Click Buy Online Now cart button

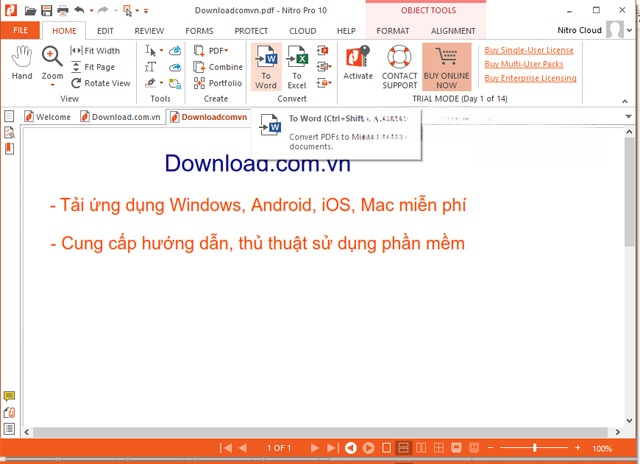click(447, 67)
